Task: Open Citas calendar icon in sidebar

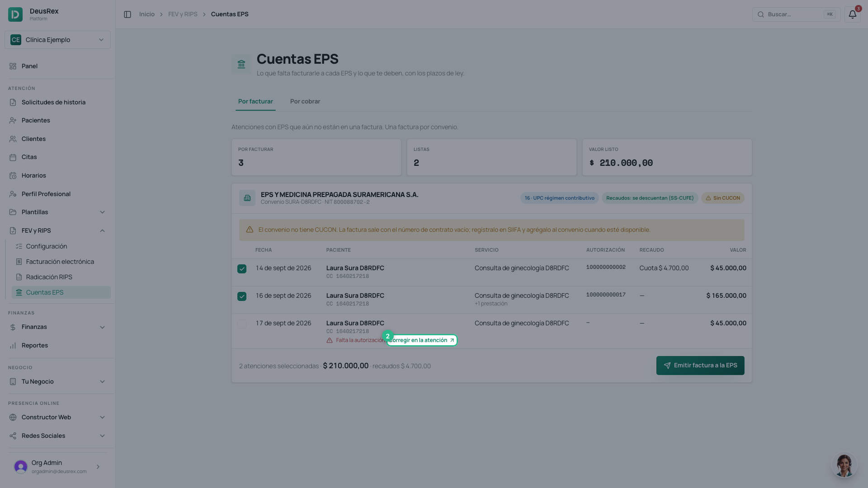Action: tap(13, 157)
